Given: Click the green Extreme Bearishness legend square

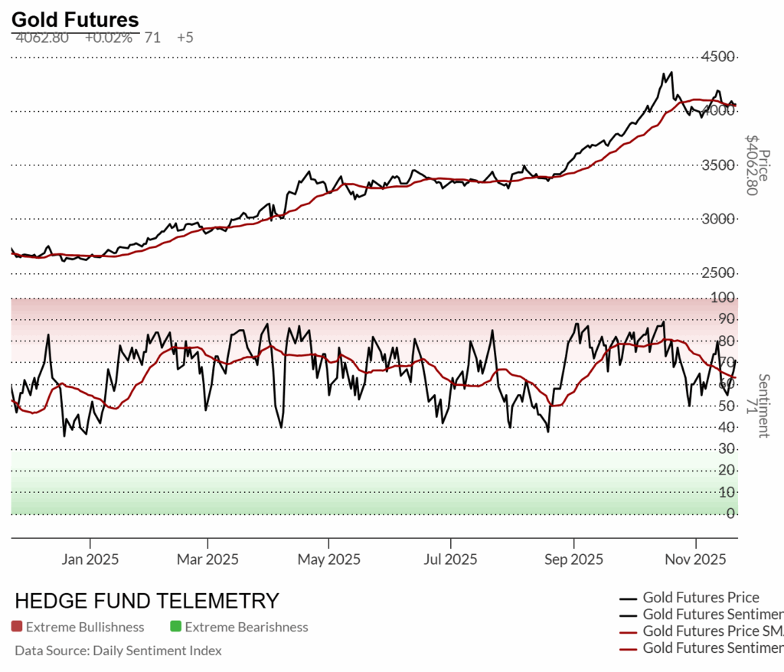Looking at the screenshot, I should pos(176,627).
